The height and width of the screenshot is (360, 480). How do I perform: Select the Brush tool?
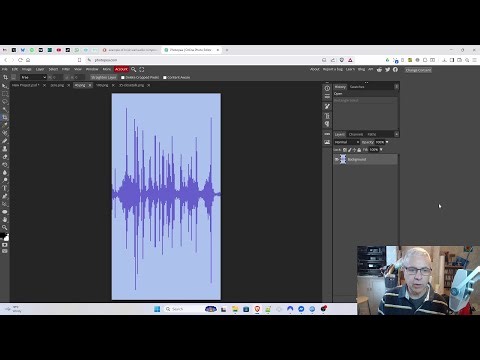coord(5,141)
